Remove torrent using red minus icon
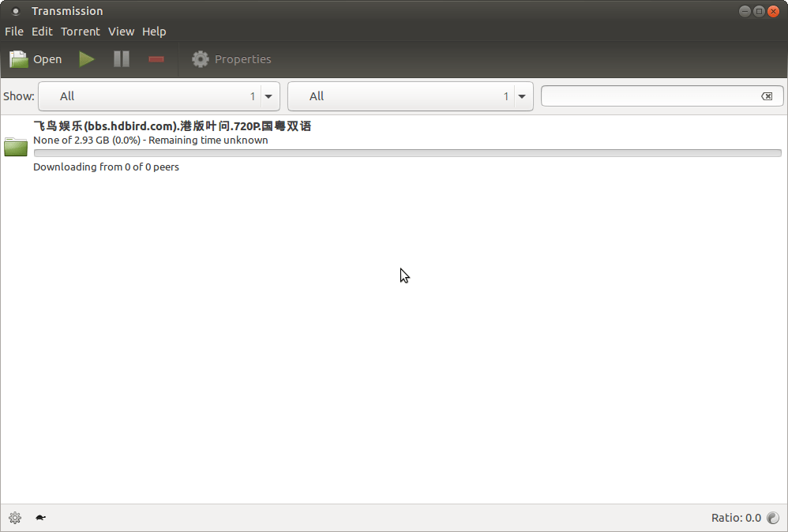The width and height of the screenshot is (788, 532). (156, 59)
